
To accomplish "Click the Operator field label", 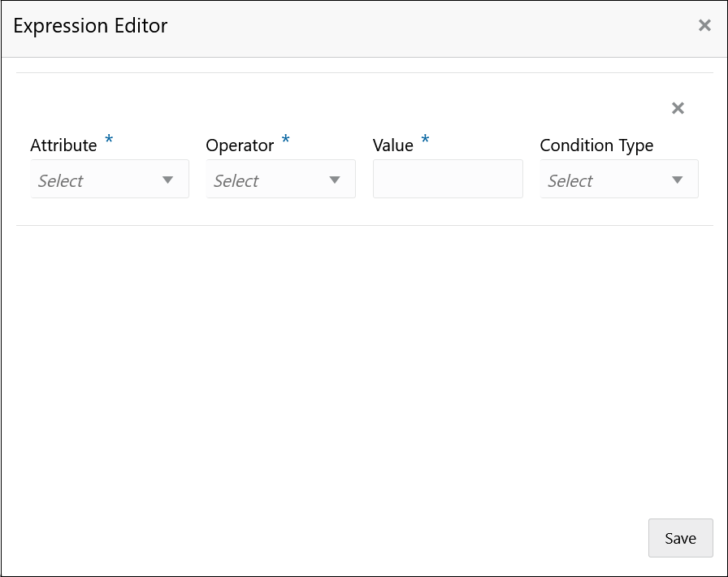I will click(240, 145).
